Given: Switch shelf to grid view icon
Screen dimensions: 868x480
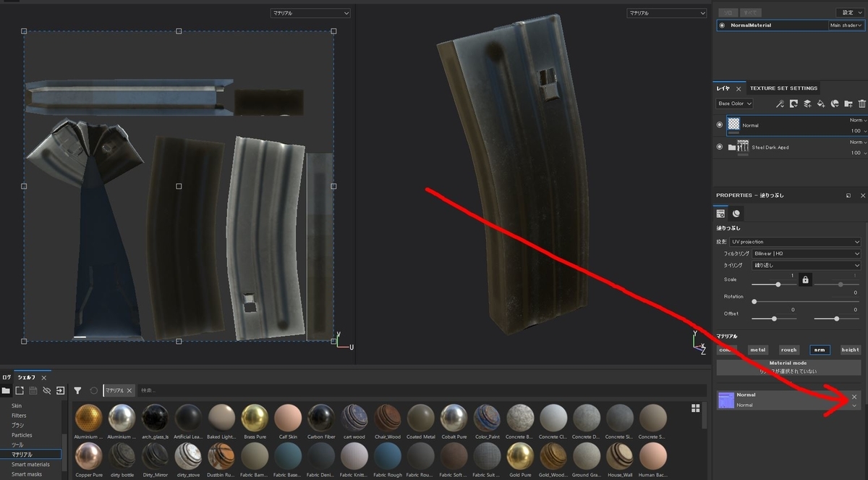Looking at the screenshot, I should pyautogui.click(x=696, y=408).
